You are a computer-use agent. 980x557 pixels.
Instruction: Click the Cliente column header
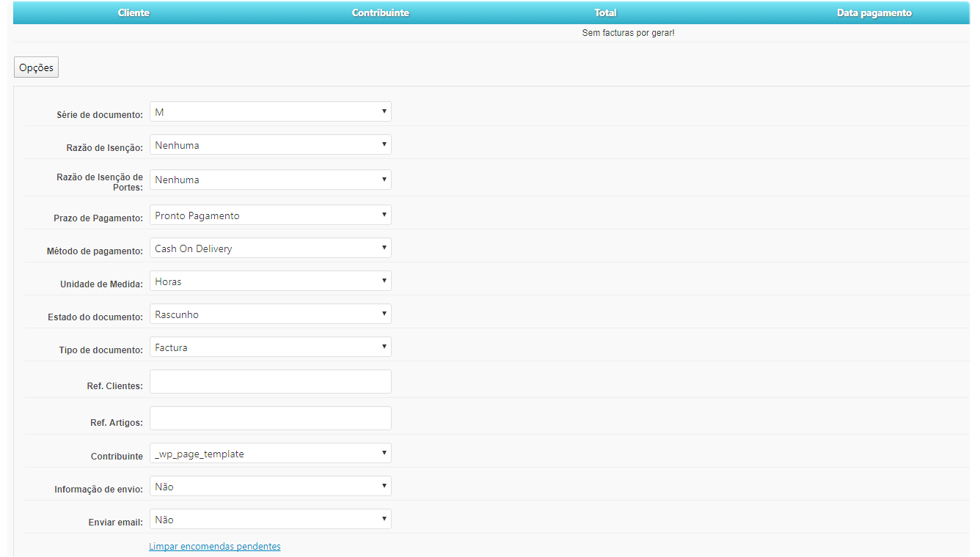[x=134, y=13]
